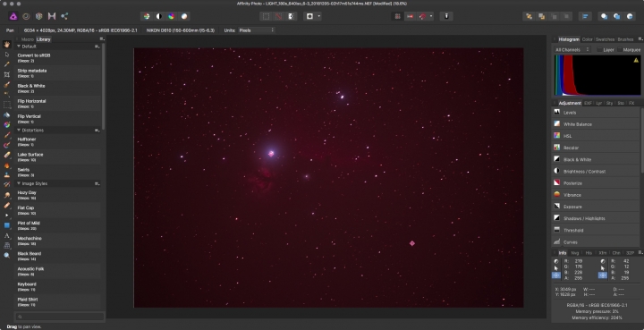Apply Auto Levels from toolbar
The height and width of the screenshot is (330, 644).
146,16
